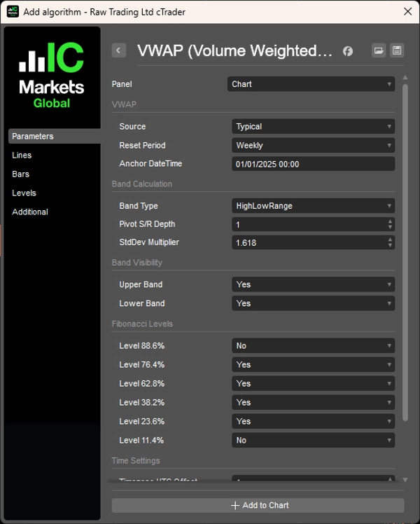
Task: Click the Add to Chart button
Action: coord(258,505)
